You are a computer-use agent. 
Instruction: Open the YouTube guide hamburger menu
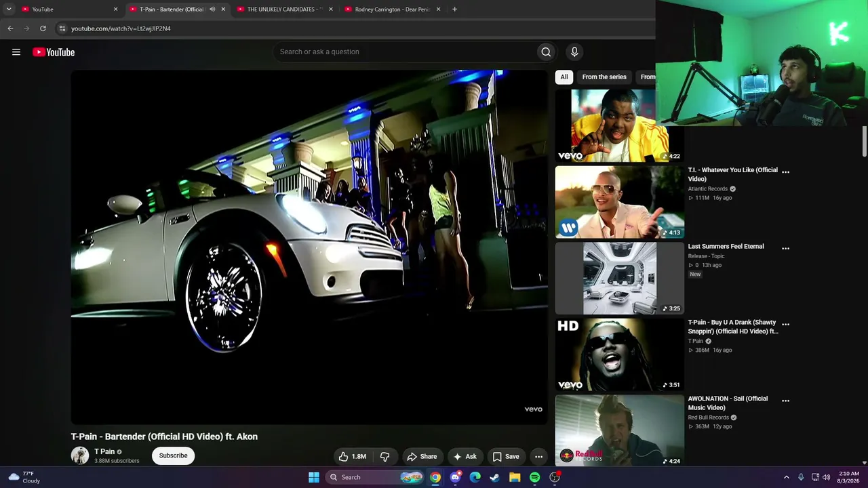(x=16, y=52)
